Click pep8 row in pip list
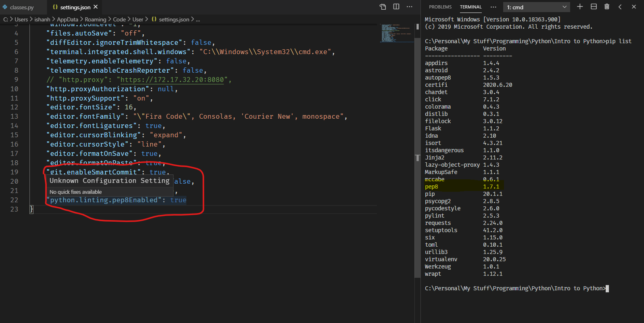 tap(462, 187)
